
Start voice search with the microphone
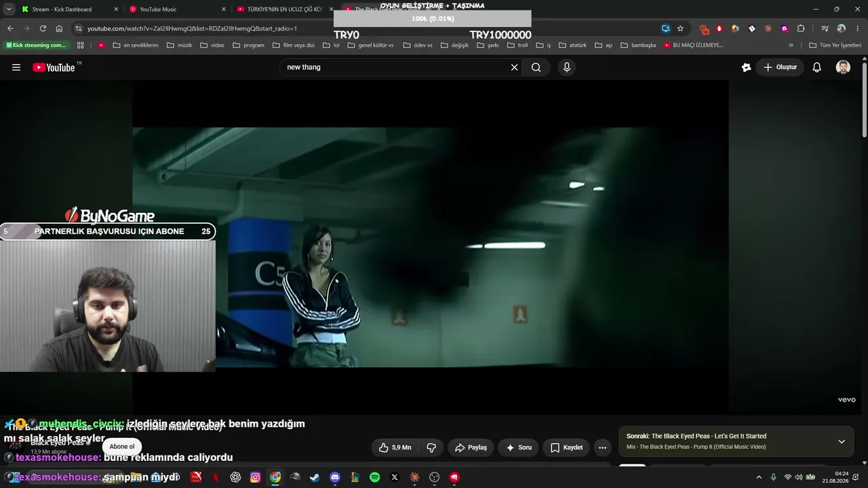click(567, 67)
